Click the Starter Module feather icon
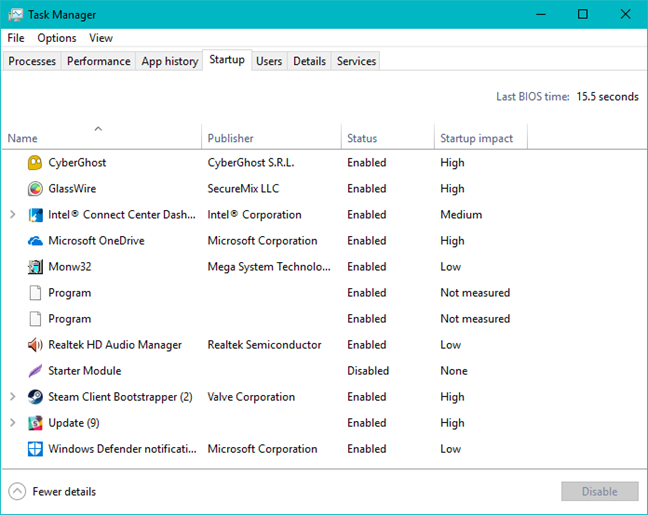648x515 pixels. pyautogui.click(x=35, y=371)
